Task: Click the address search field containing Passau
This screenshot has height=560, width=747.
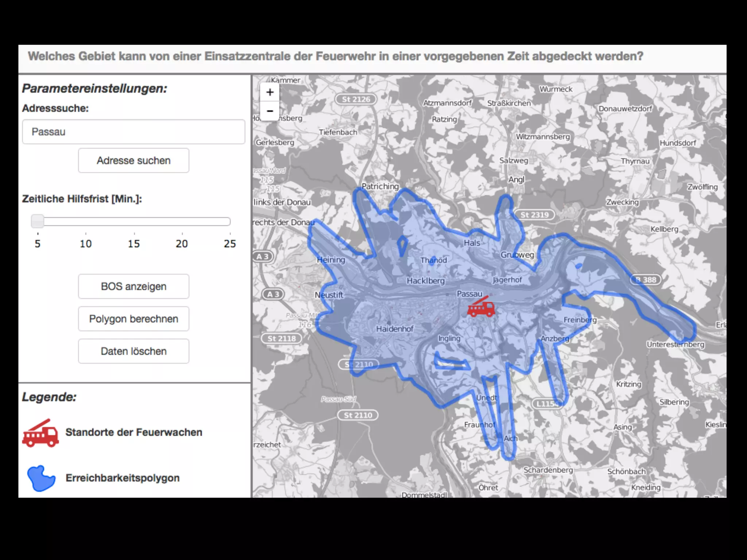Action: [133, 132]
